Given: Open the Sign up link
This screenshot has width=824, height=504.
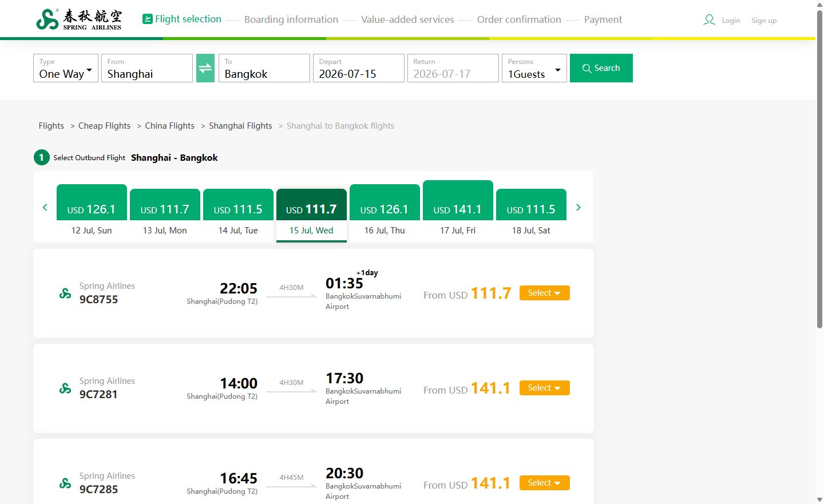Looking at the screenshot, I should point(764,21).
